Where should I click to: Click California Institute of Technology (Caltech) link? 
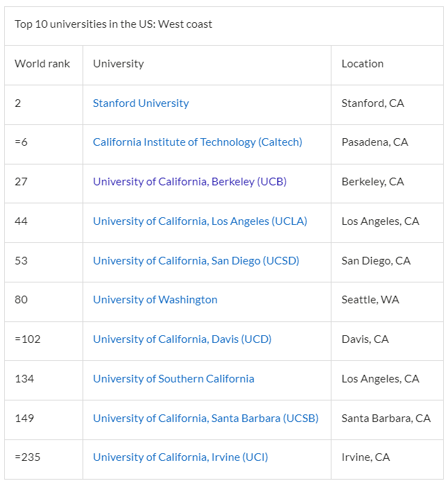[198, 142]
